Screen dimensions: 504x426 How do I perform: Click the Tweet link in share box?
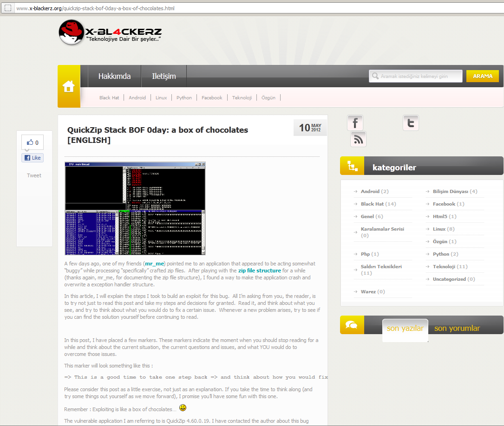click(34, 175)
